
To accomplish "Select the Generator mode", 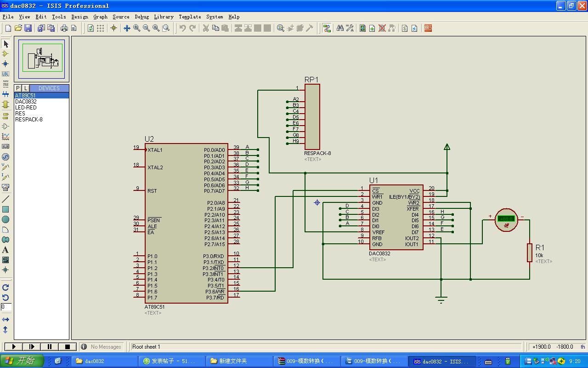I will pos(6,156).
